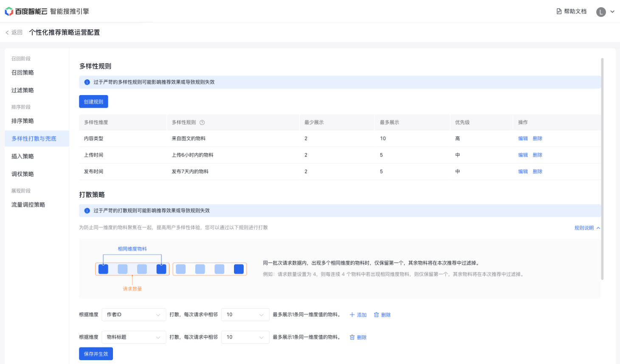Image resolution: width=620 pixels, height=364 pixels.
Task: Click the trash icon in 作者ID row
Action: click(376, 315)
